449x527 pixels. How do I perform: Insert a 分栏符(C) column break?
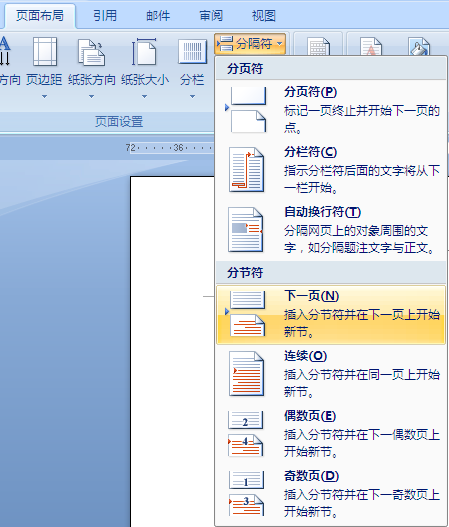click(331, 170)
